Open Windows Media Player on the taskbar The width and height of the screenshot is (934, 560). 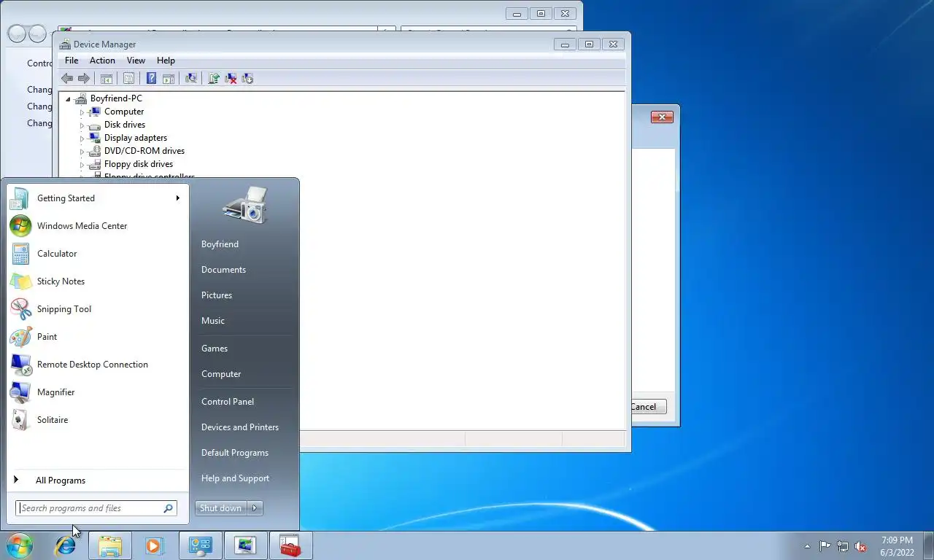(154, 545)
